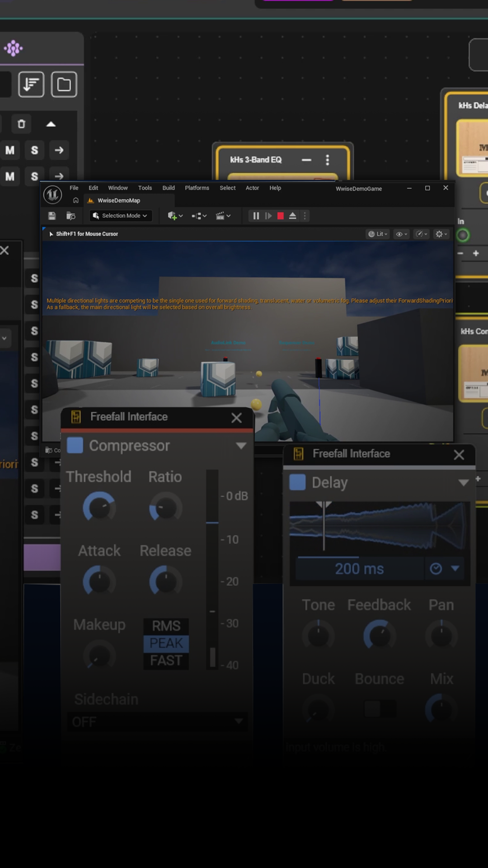Adjust the Compressor Ratio knob
This screenshot has height=868, width=488.
[165, 508]
